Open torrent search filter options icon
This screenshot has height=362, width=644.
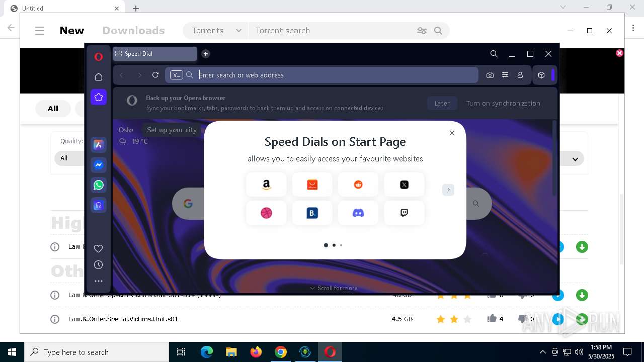(422, 31)
